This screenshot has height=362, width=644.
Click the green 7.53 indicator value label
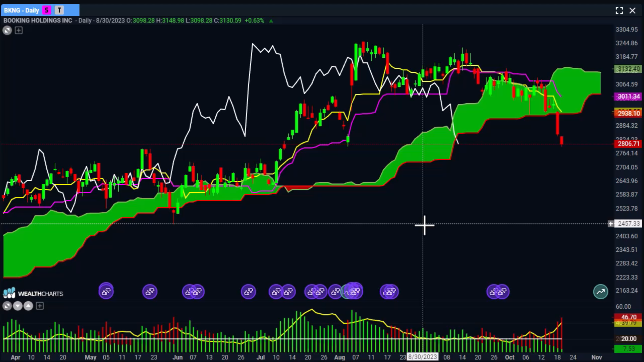click(629, 349)
